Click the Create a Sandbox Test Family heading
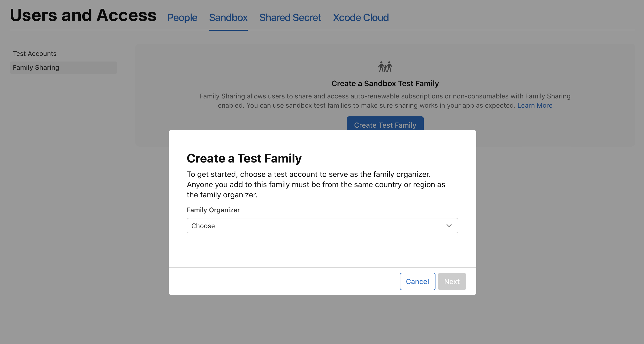The height and width of the screenshot is (344, 644). 385,83
